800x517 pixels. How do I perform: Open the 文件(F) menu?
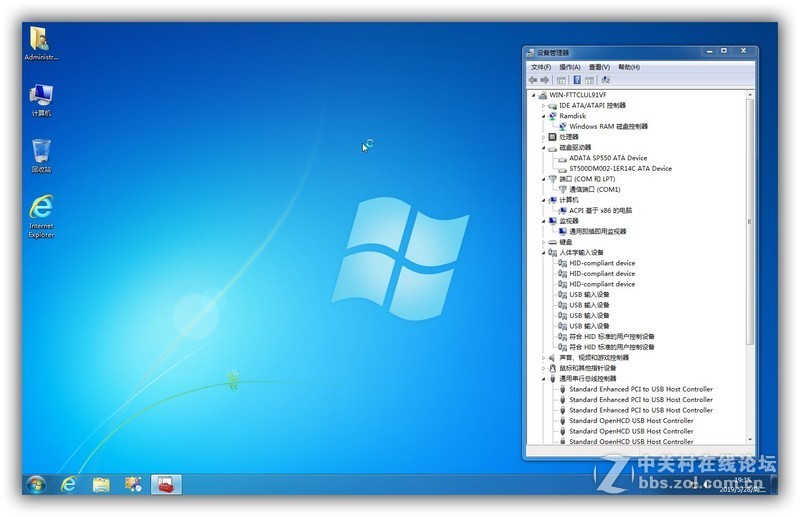[x=541, y=67]
